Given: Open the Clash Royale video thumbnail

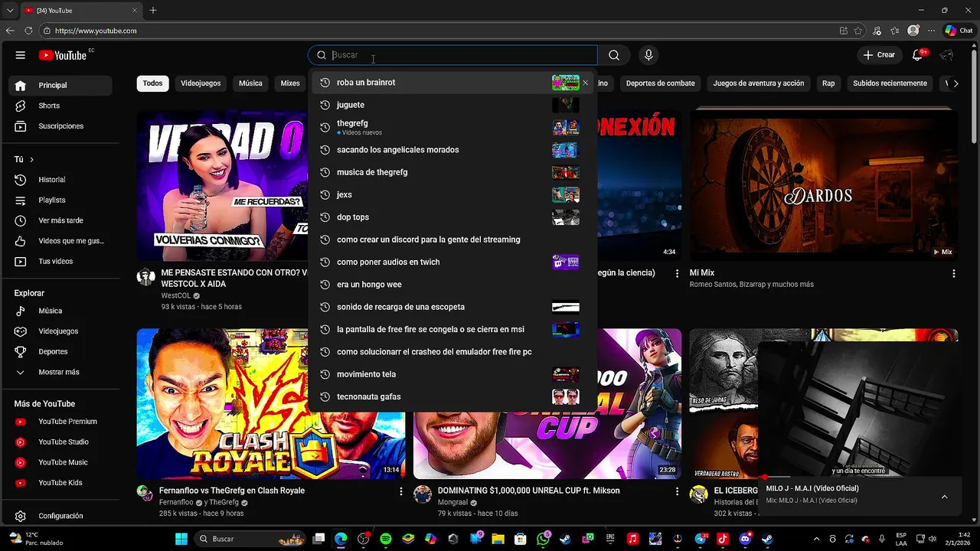Looking at the screenshot, I should (x=271, y=403).
